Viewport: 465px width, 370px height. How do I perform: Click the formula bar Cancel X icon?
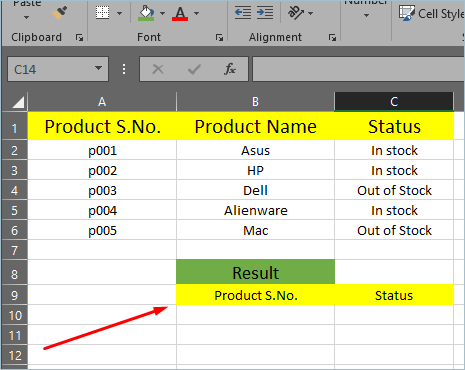[x=158, y=69]
